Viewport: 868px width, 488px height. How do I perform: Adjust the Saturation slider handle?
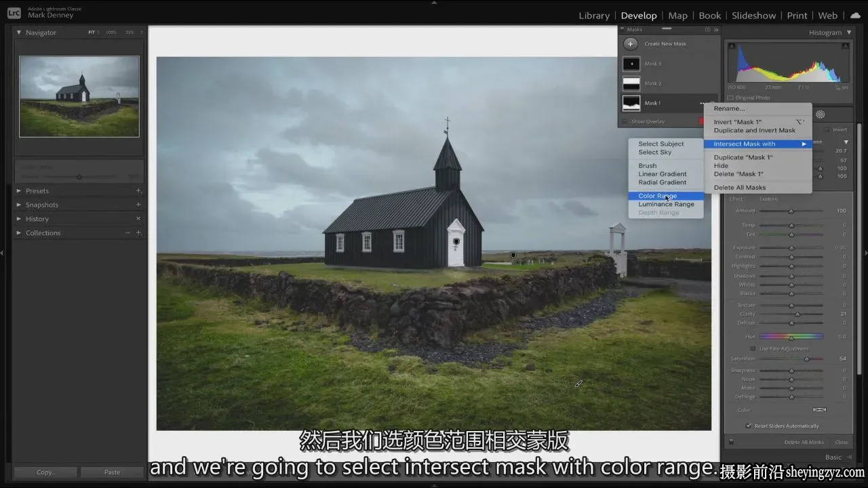(x=806, y=359)
